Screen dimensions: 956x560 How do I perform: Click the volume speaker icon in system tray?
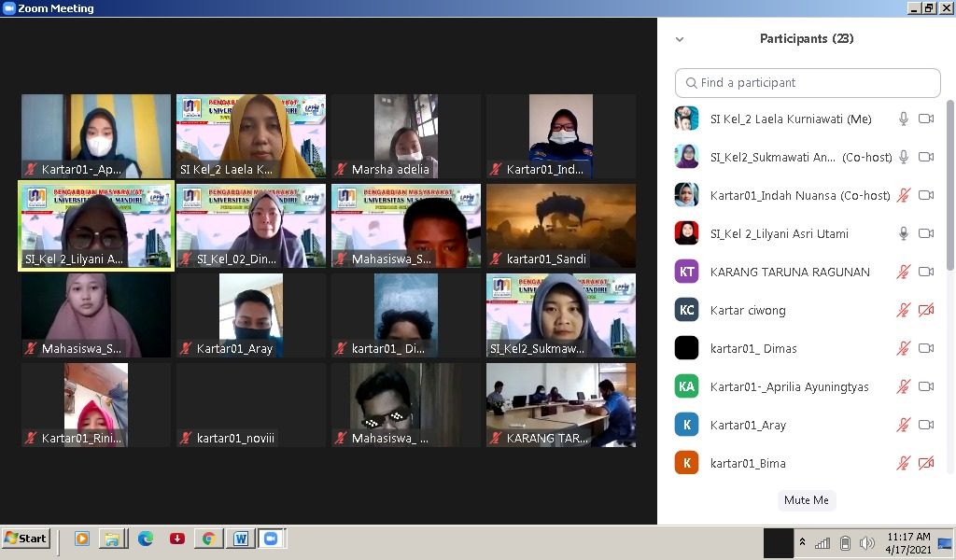pyautogui.click(x=867, y=543)
